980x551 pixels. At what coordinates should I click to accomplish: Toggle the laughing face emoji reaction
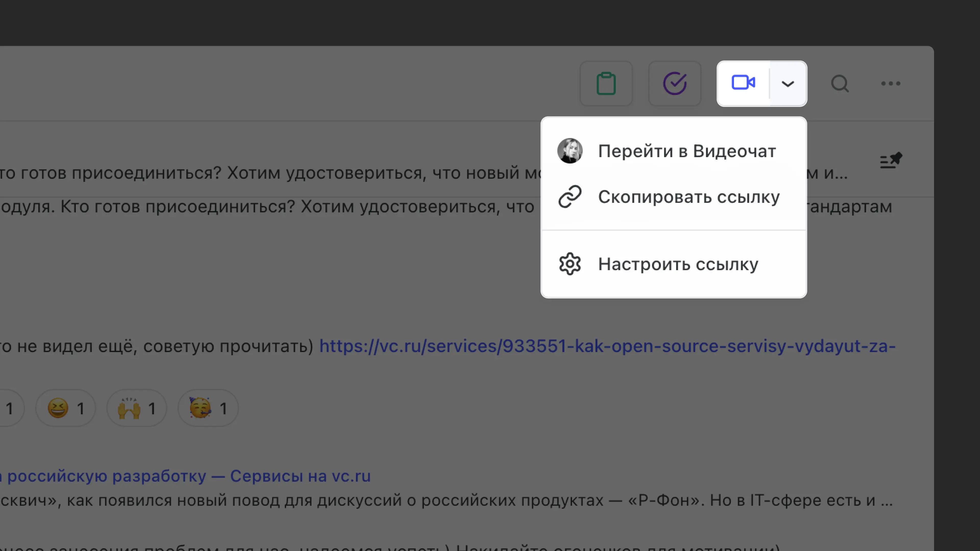pyautogui.click(x=65, y=408)
